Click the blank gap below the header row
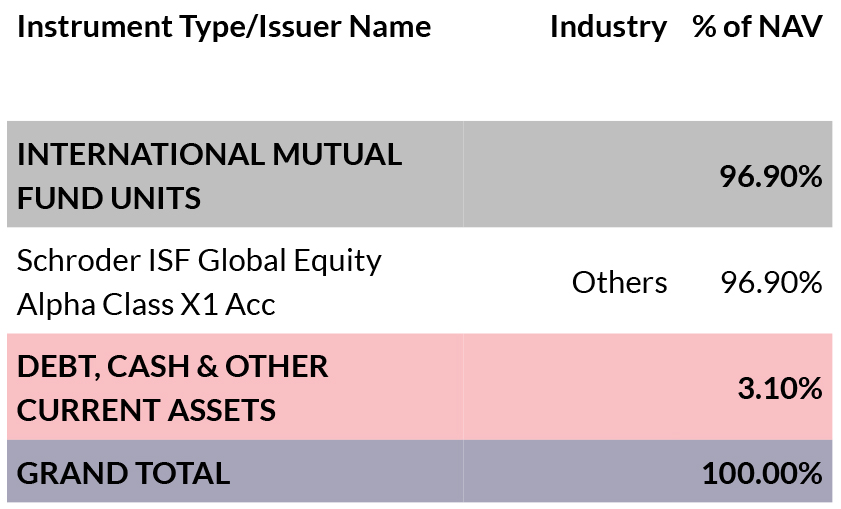 [420, 85]
